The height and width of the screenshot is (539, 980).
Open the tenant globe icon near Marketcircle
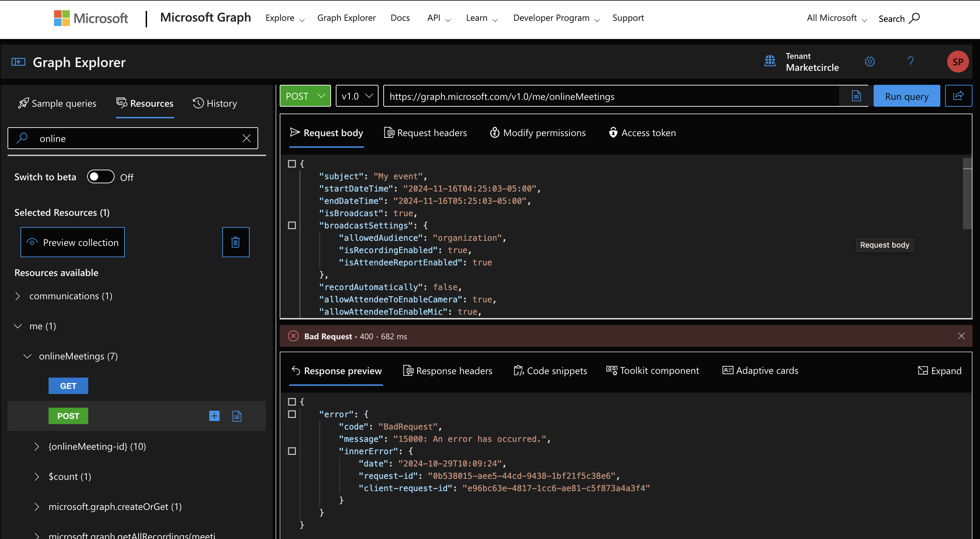pyautogui.click(x=770, y=61)
